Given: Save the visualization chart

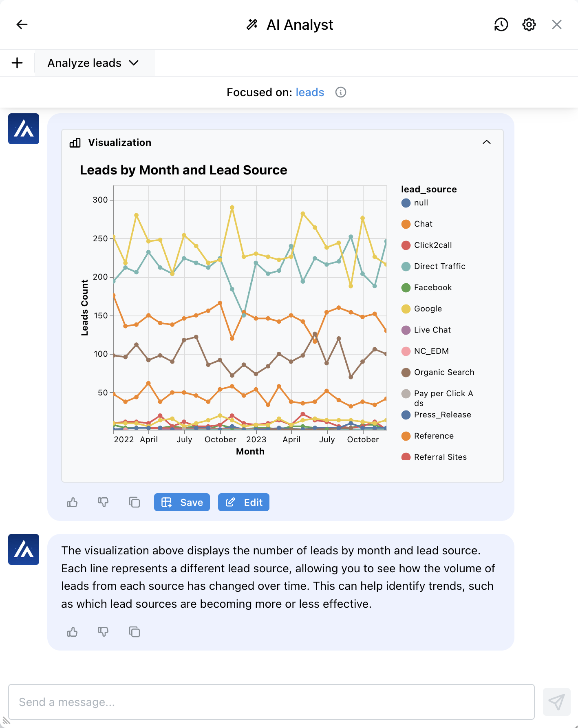Looking at the screenshot, I should 182,502.
